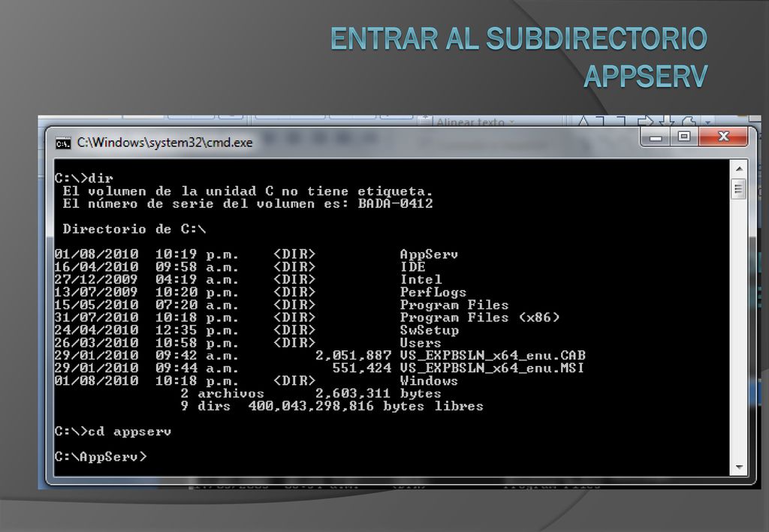
Task: Click the IDE directory name
Action: (x=412, y=267)
